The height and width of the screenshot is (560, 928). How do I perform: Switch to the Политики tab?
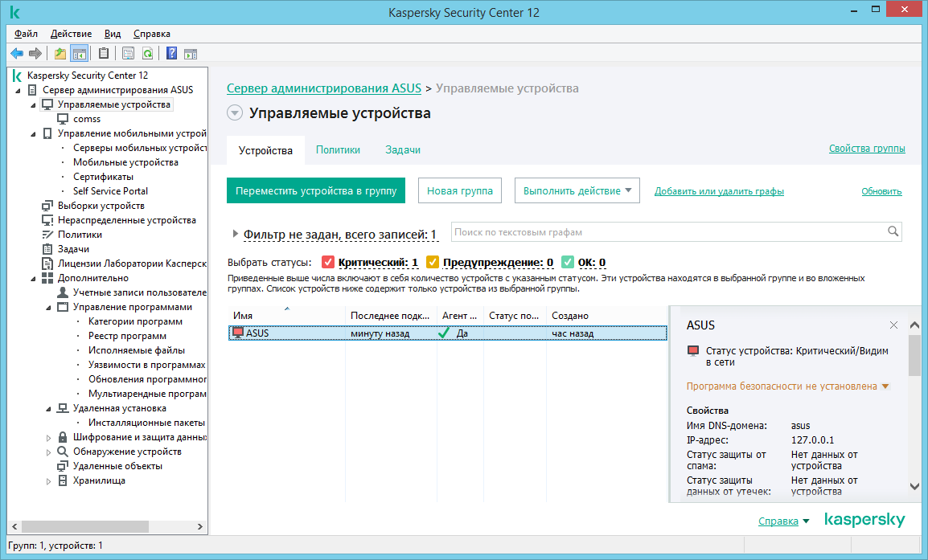tap(338, 149)
